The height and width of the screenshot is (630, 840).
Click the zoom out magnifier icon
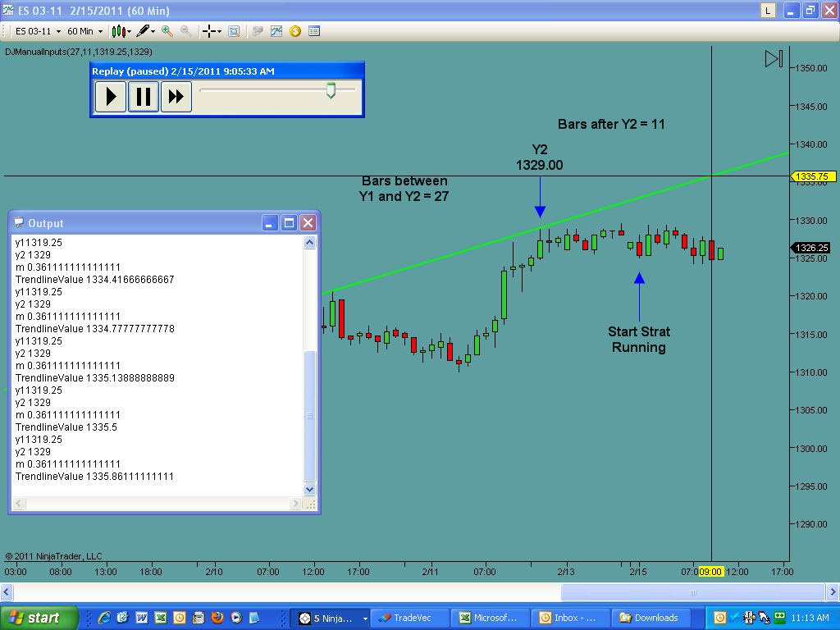pos(186,32)
